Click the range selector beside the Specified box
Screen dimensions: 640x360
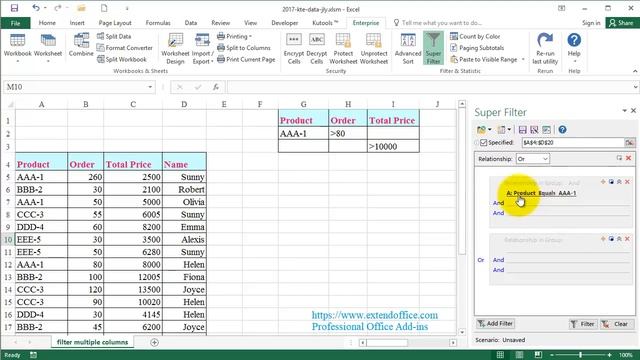pyautogui.click(x=629, y=142)
